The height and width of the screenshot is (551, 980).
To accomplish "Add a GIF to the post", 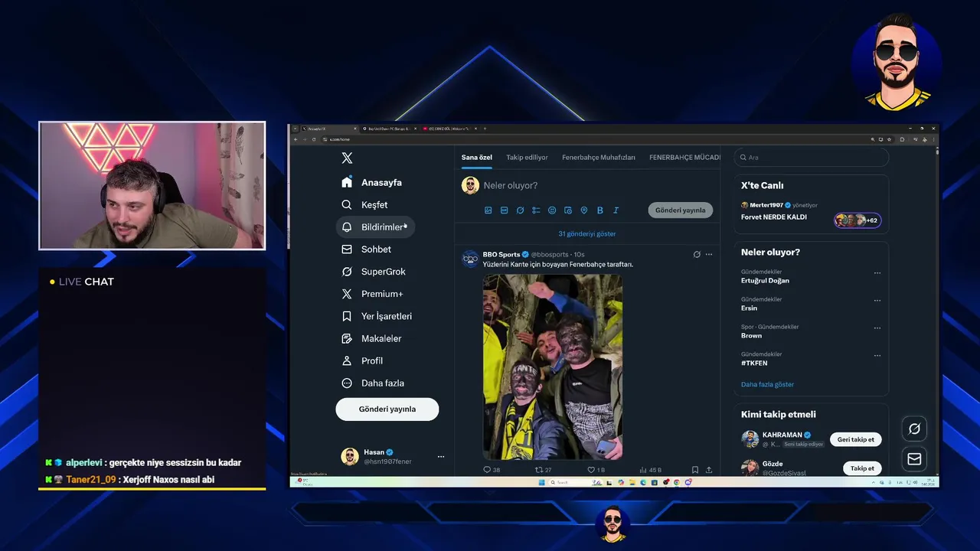I will (504, 210).
